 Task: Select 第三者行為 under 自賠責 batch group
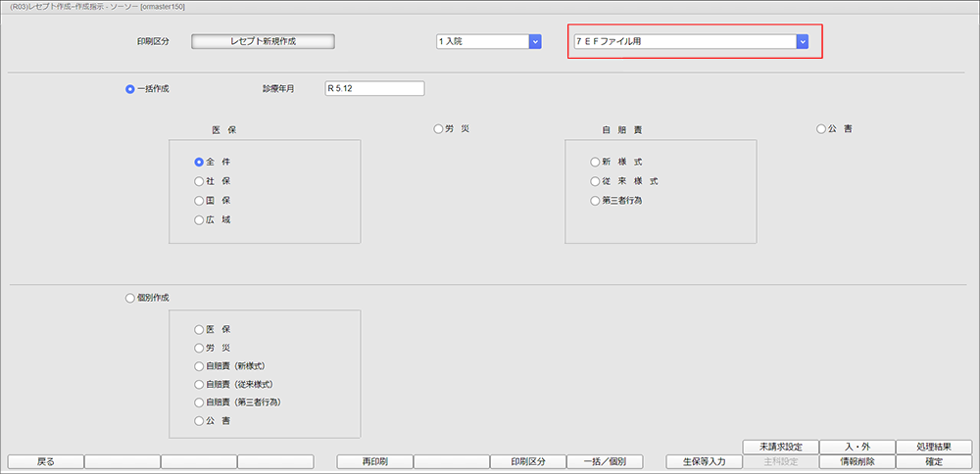coord(595,201)
